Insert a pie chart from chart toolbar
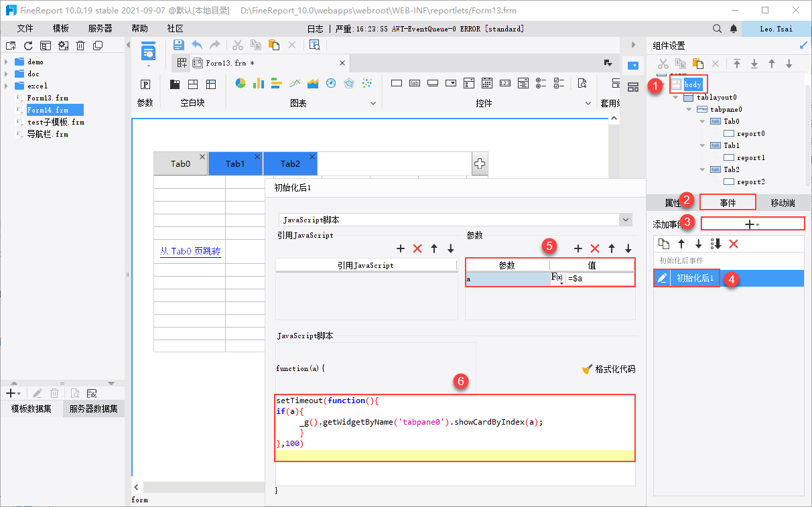The height and width of the screenshot is (507, 812). coord(241,84)
